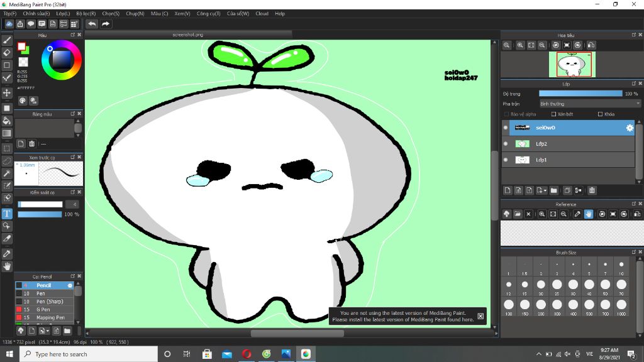Enable the Khóa lock checkbox
The height and width of the screenshot is (362, 644).
[x=601, y=114]
